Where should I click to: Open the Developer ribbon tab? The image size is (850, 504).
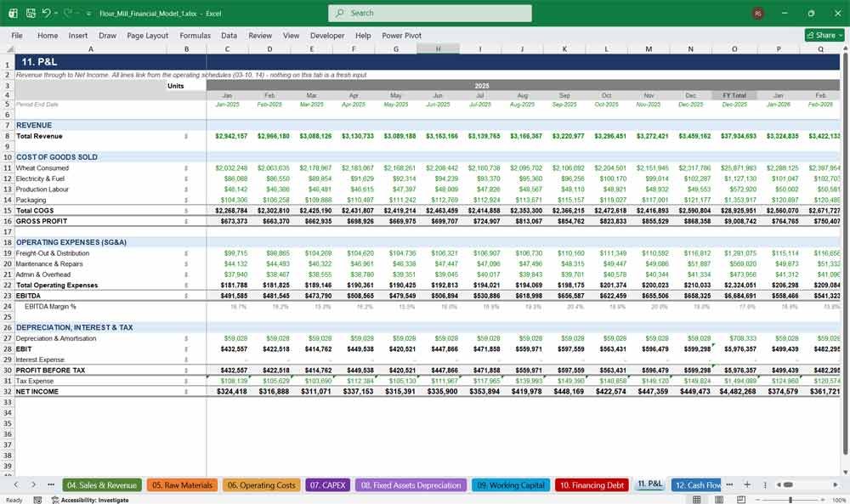tap(327, 35)
